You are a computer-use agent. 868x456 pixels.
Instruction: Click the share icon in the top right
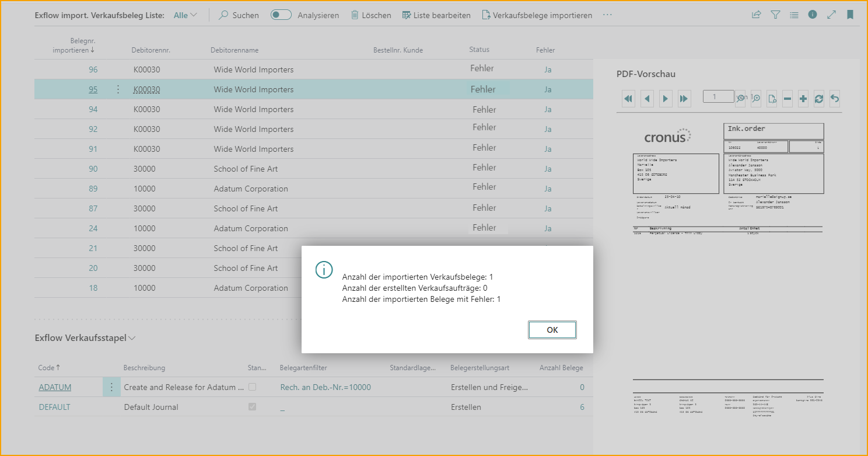click(757, 15)
